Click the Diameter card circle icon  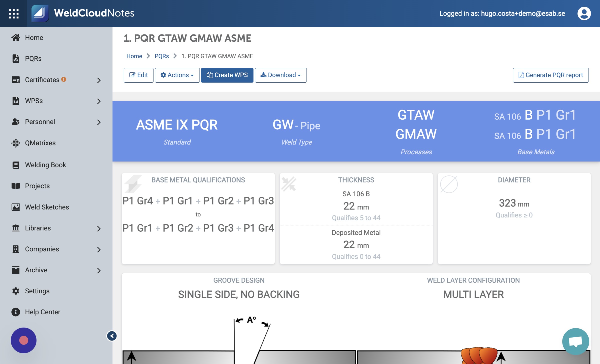[449, 184]
